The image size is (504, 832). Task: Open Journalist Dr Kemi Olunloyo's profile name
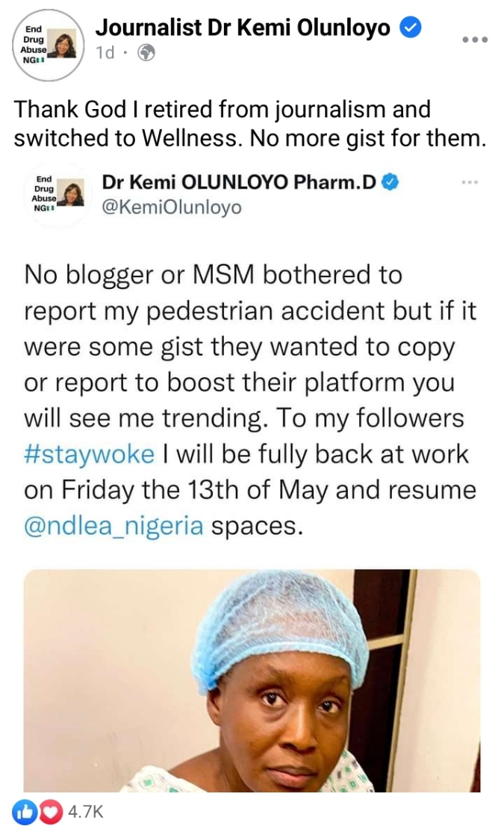coord(243,28)
